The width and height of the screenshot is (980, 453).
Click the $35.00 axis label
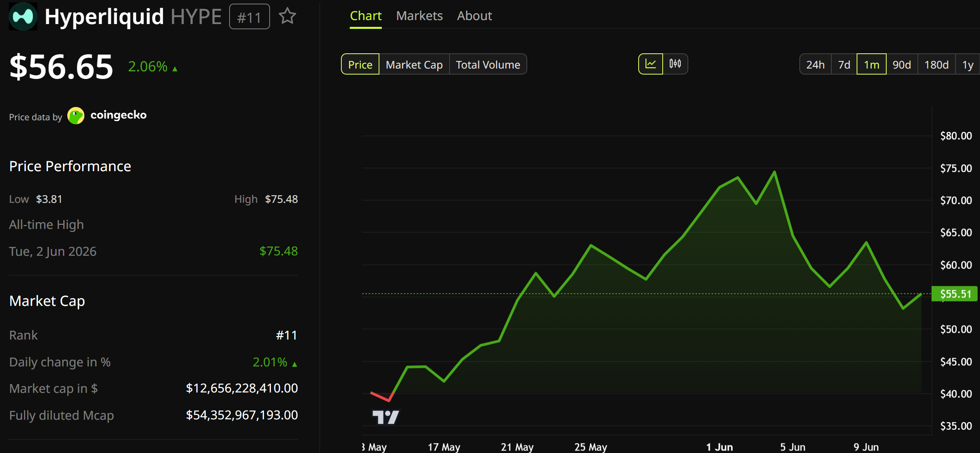click(956, 426)
